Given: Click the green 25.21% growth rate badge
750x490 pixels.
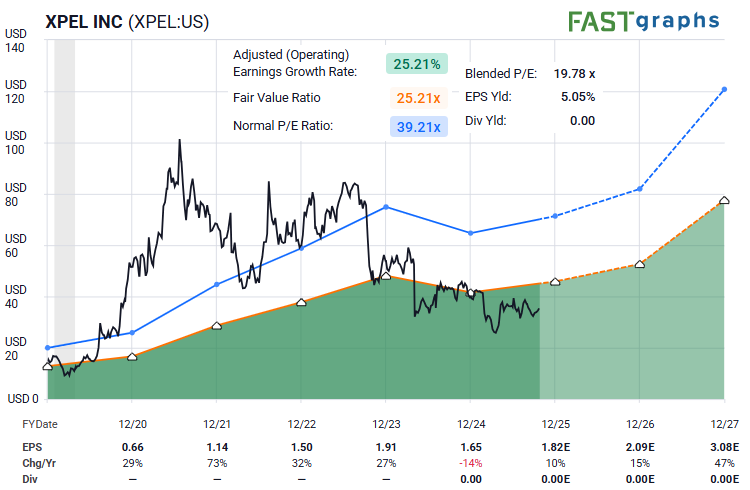Looking at the screenshot, I should [417, 63].
